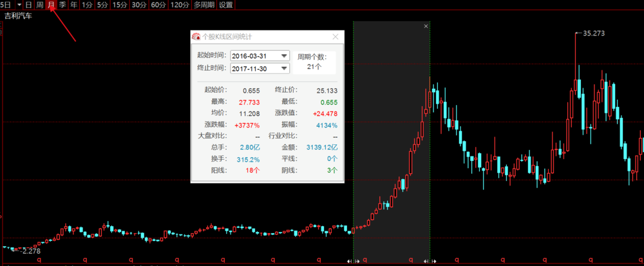The image size is (644, 266).
Task: Select the 1分 minute period tab
Action: point(87,5)
